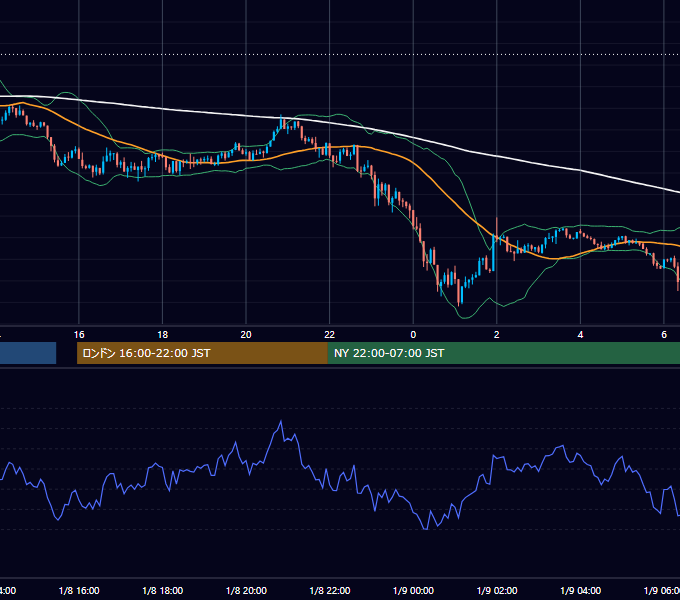Click the 6 hour label on price chart axis
The image size is (680, 600).
tap(664, 335)
